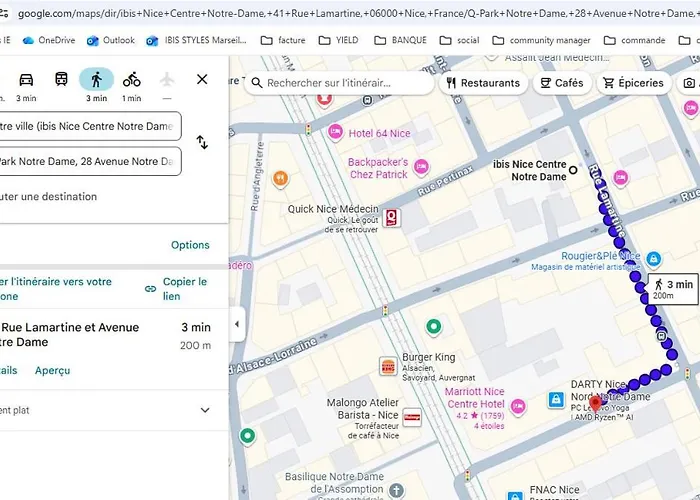Click the Q-Park Notre Dame destination field

point(91,162)
